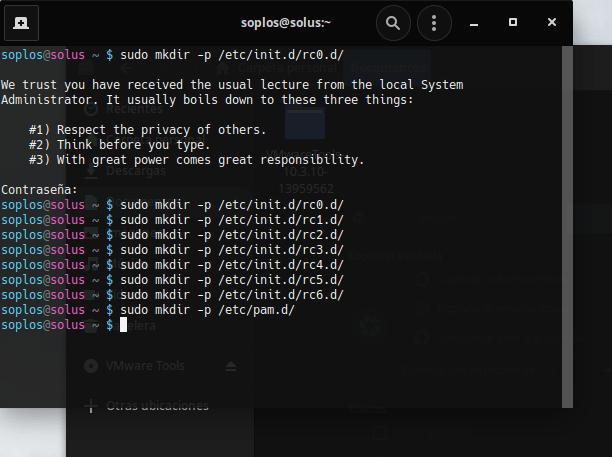
Task: Minimize the terminal window
Action: [x=474, y=23]
